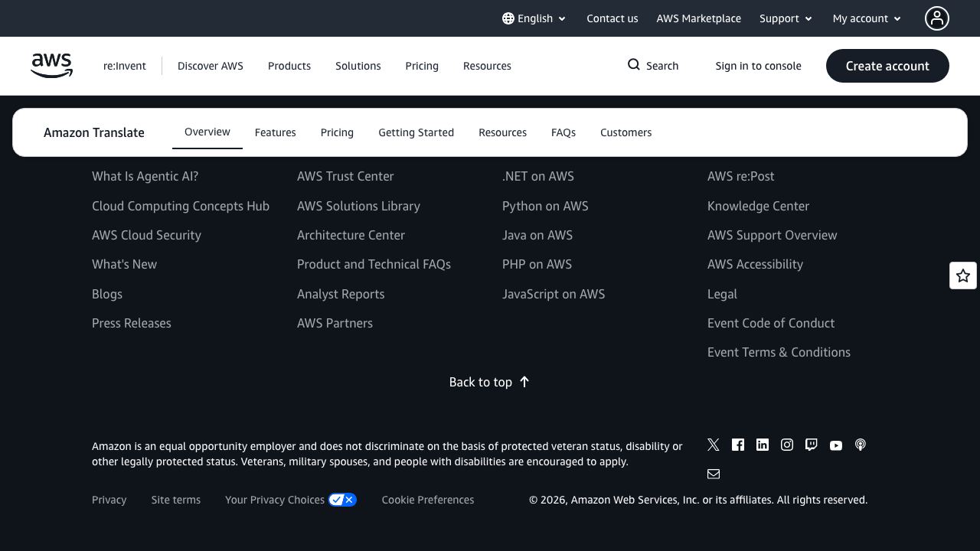
Task: Open Product and Technical FAQs link
Action: click(x=374, y=264)
